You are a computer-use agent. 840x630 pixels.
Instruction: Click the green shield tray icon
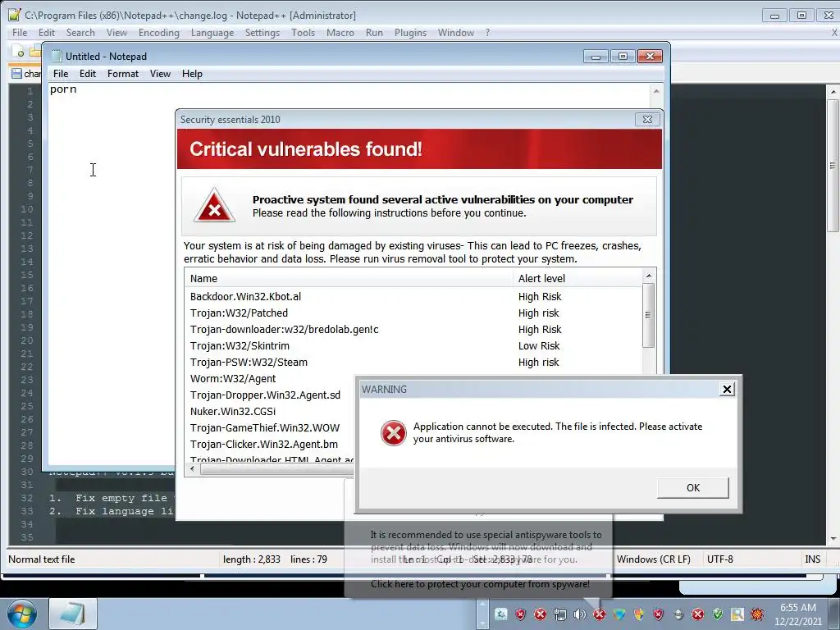(x=717, y=614)
